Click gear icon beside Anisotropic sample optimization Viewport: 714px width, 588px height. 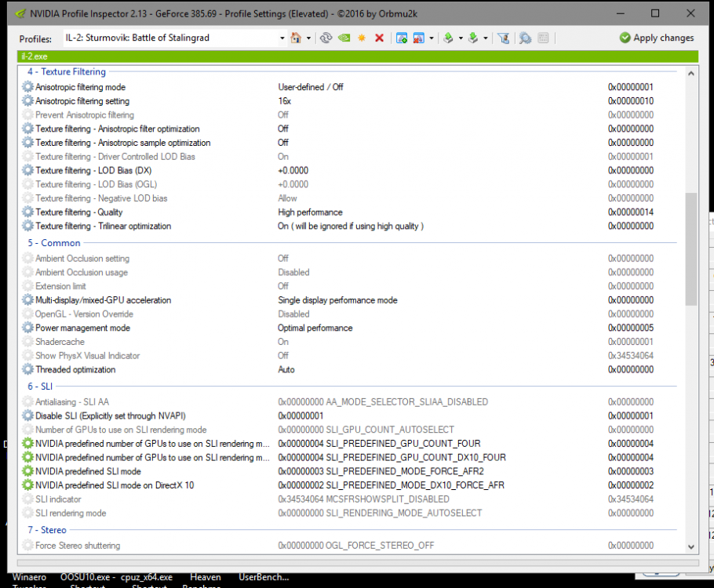pos(27,143)
